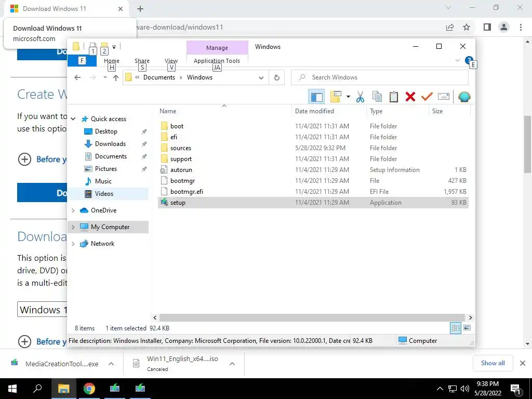Toggle Chrome's side panel icon
This screenshot has height=399, width=532.
click(487, 27)
